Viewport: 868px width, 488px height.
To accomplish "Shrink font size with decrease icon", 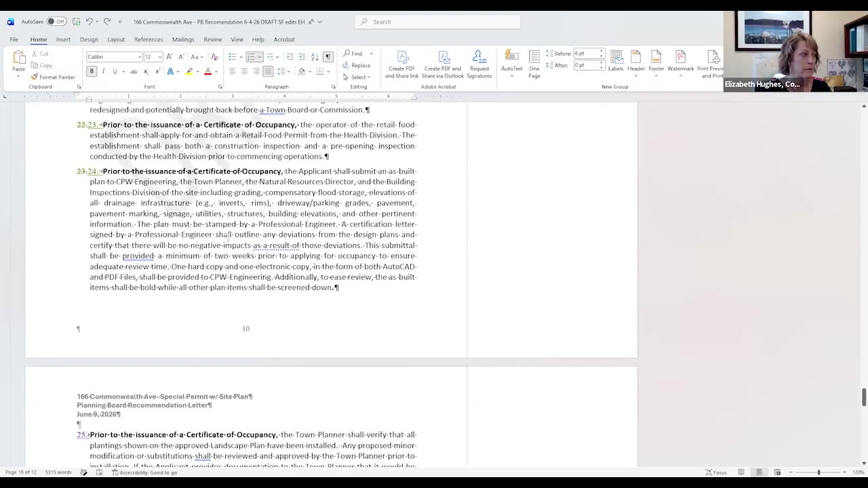I will (x=180, y=57).
